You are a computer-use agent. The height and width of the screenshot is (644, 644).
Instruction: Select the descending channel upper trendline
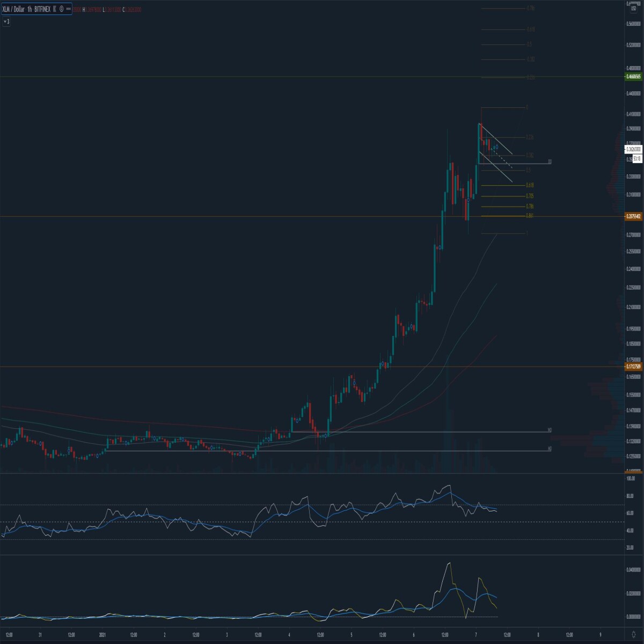click(x=496, y=139)
